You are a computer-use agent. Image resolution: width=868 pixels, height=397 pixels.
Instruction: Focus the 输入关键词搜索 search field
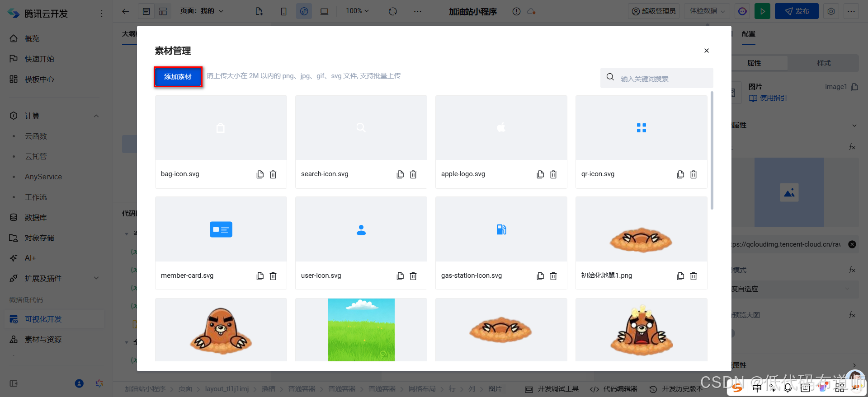pos(656,78)
